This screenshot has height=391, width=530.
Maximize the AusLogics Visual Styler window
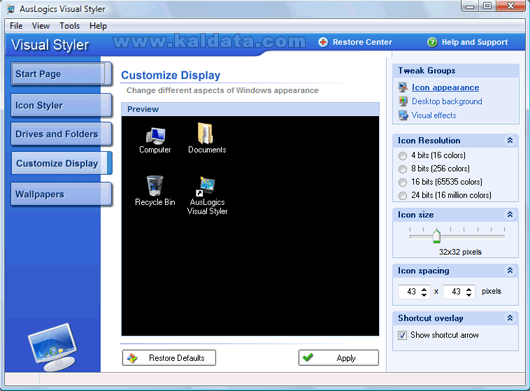487,6
